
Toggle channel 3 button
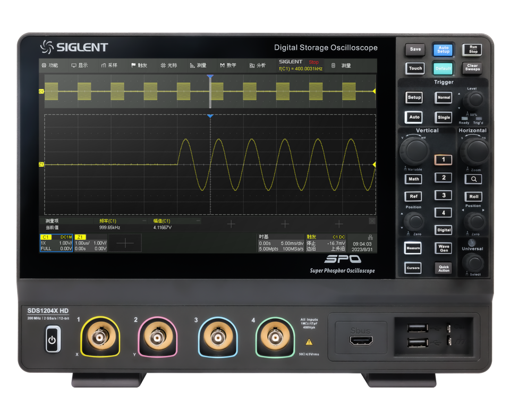point(443,195)
